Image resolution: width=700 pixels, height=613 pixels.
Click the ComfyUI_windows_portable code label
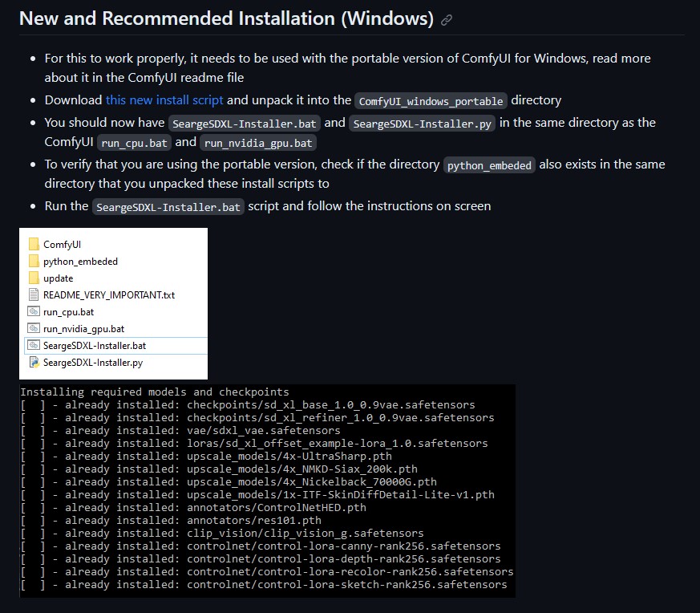point(431,101)
